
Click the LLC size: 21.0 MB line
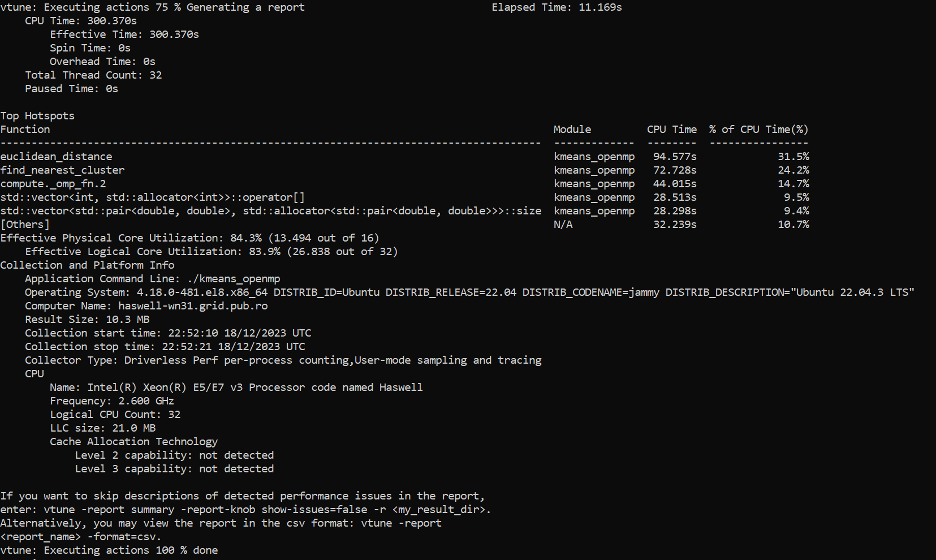(102, 428)
